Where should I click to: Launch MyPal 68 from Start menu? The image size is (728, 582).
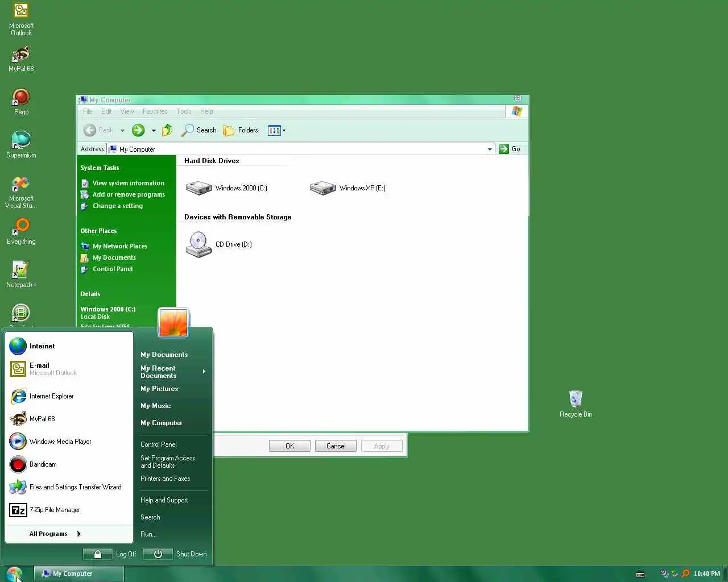(69, 419)
